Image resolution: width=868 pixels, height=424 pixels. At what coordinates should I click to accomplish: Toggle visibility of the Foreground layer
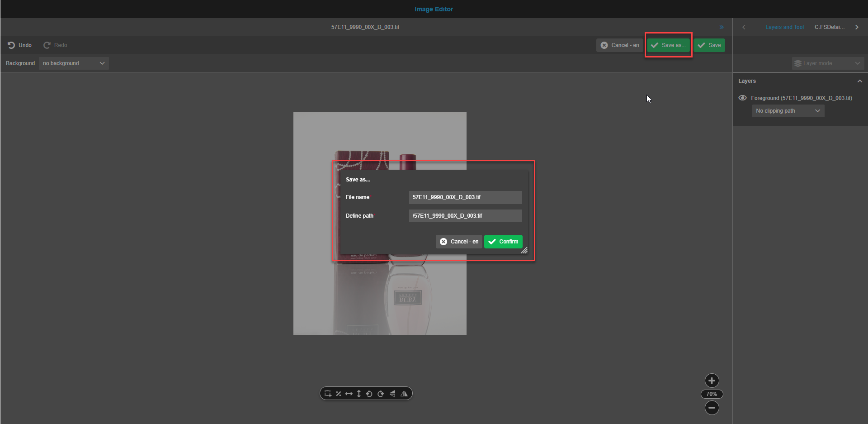pyautogui.click(x=743, y=98)
